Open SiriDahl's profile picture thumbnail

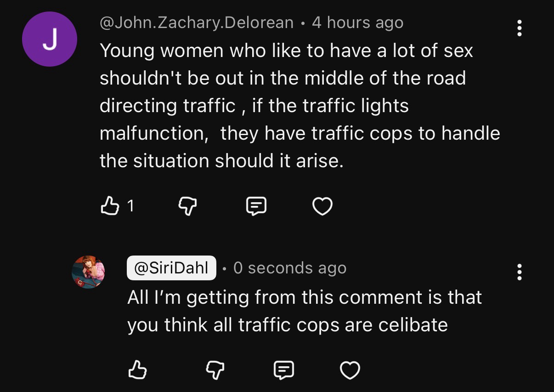pos(88,272)
